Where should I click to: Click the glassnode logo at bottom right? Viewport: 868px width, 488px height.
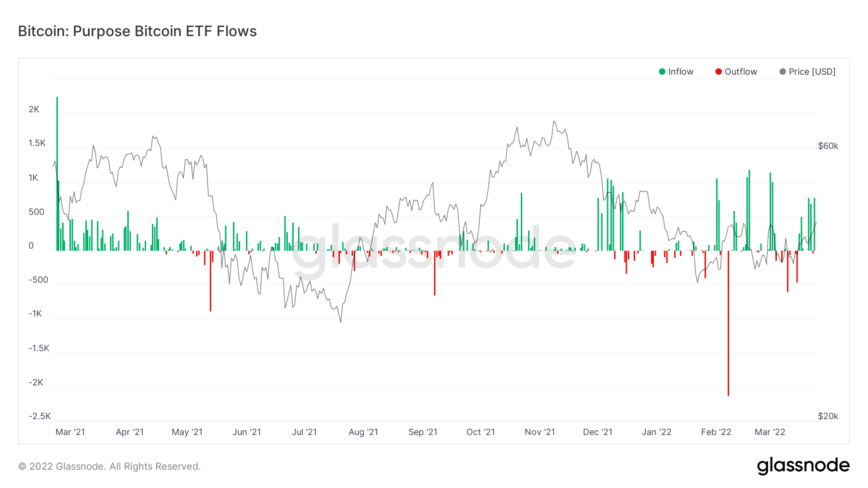tap(803, 465)
